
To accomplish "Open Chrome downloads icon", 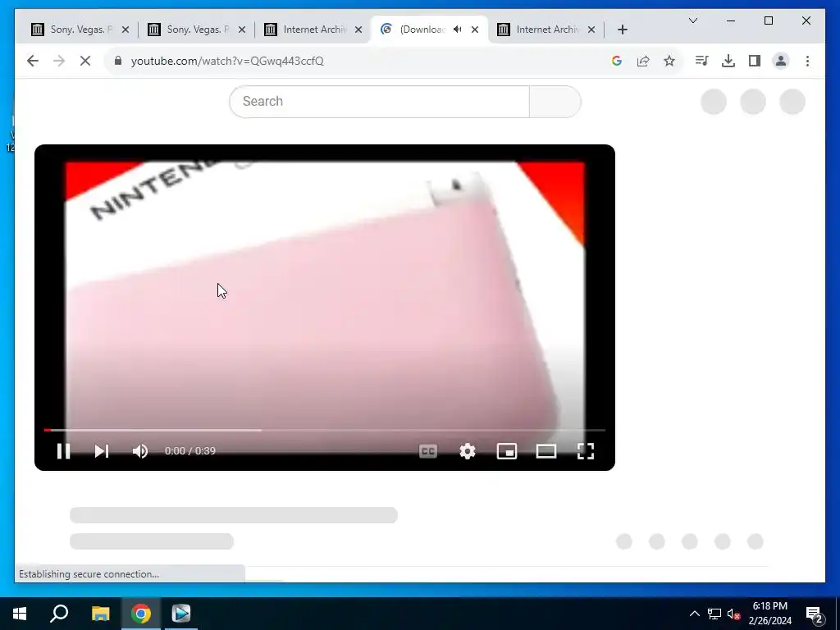I will pyautogui.click(x=728, y=61).
